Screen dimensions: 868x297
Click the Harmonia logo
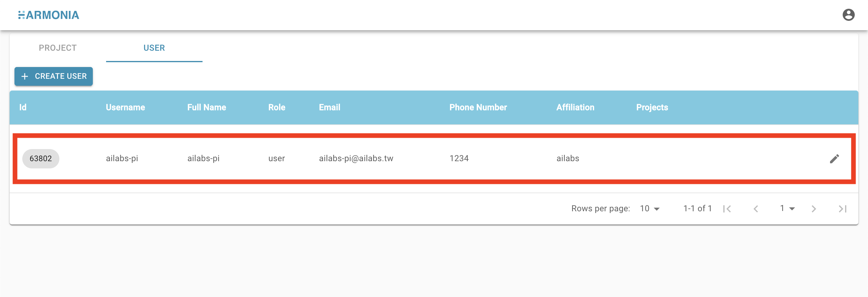tap(49, 15)
